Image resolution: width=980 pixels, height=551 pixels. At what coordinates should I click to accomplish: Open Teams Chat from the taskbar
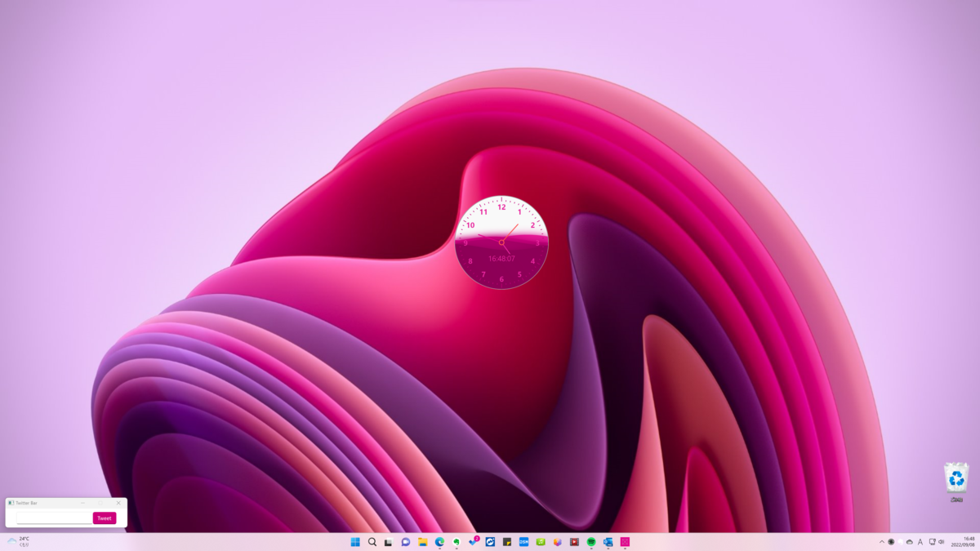406,542
